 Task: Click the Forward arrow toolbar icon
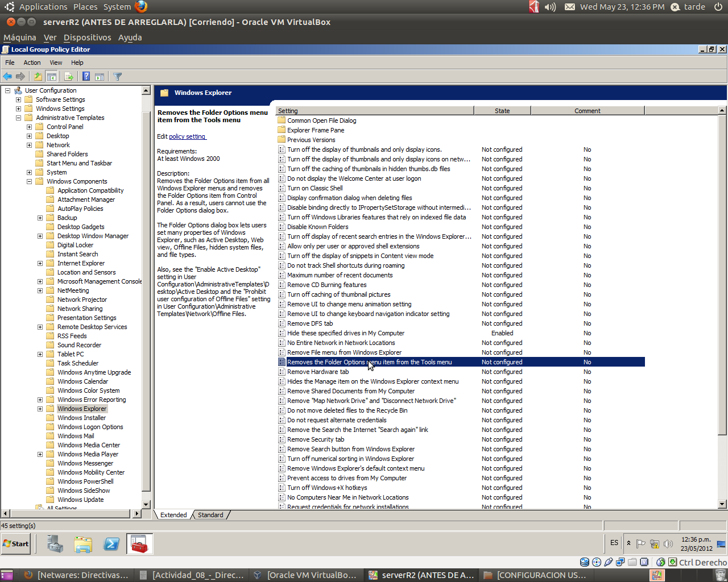click(x=20, y=76)
